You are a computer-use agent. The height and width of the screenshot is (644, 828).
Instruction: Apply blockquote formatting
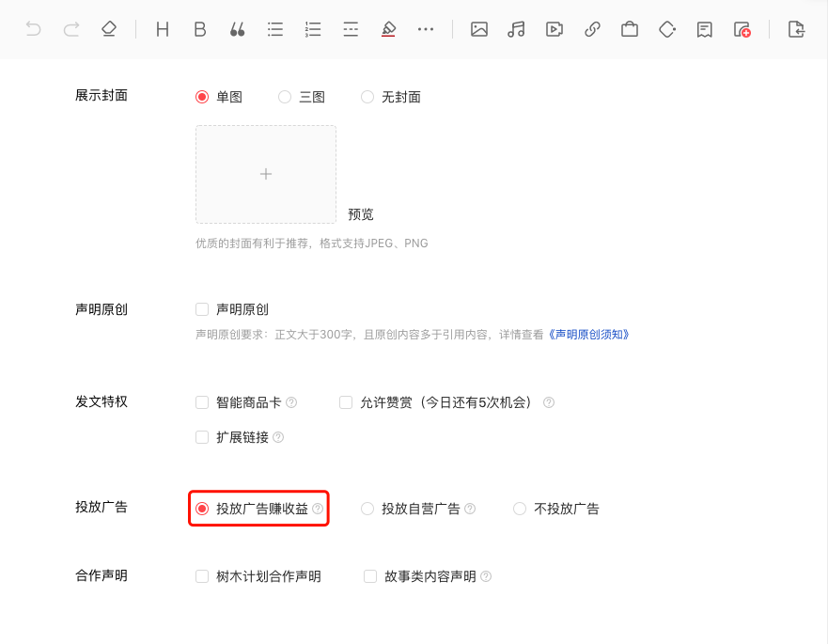pos(237,29)
